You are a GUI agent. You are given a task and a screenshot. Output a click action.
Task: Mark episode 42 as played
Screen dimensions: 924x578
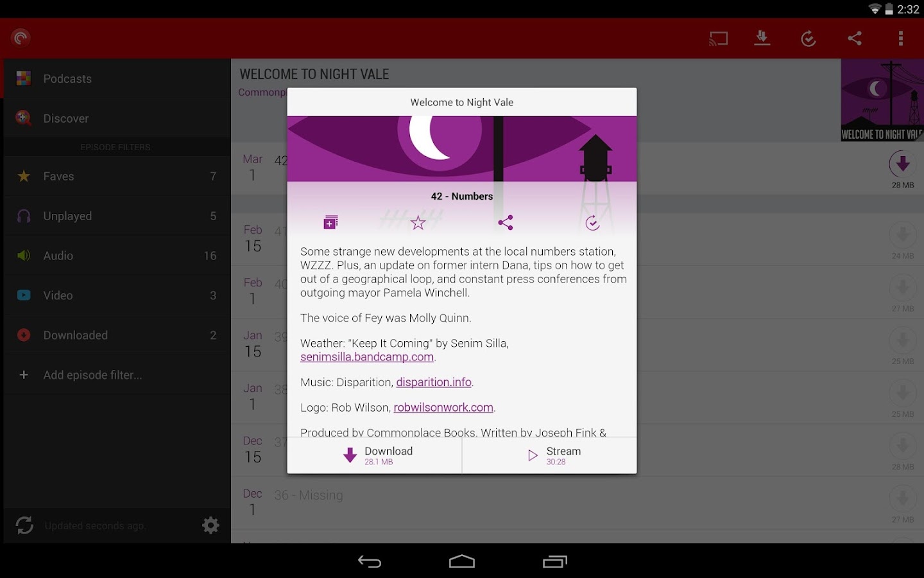pyautogui.click(x=592, y=223)
